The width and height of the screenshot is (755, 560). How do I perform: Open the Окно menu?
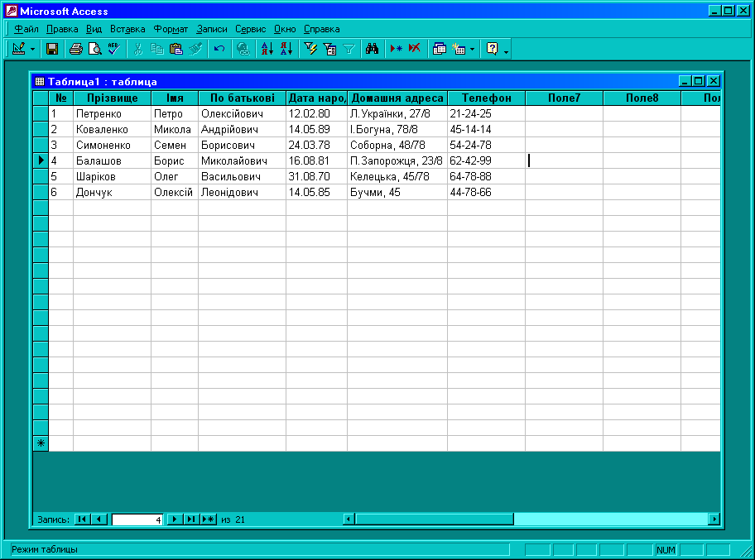click(x=285, y=29)
